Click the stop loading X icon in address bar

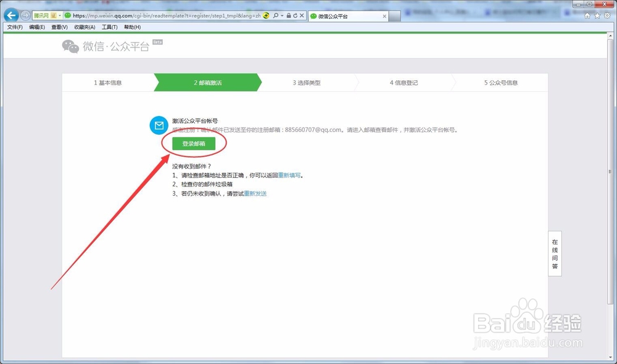tap(302, 16)
